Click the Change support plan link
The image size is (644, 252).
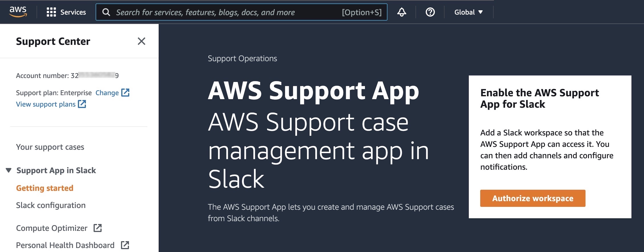[107, 93]
